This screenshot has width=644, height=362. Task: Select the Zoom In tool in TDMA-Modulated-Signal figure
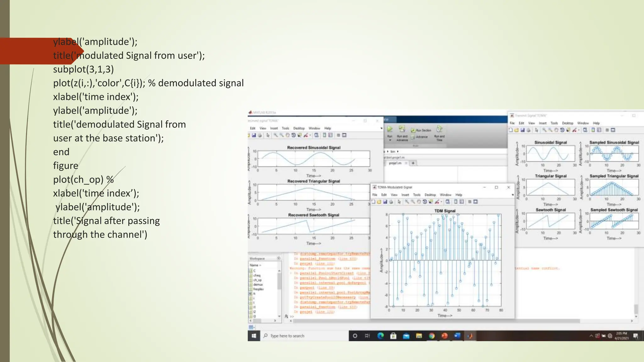(407, 202)
